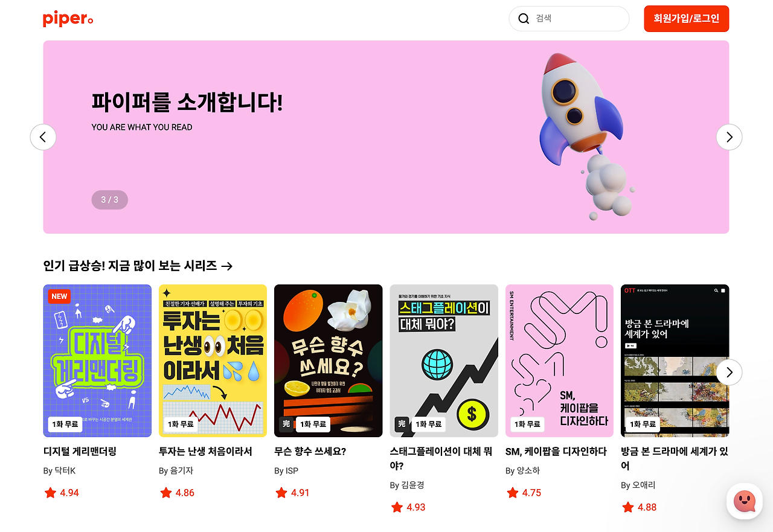Open 투자는 난생 처음이라서 cover thumbnail
This screenshot has width=773, height=532.
[x=213, y=361]
